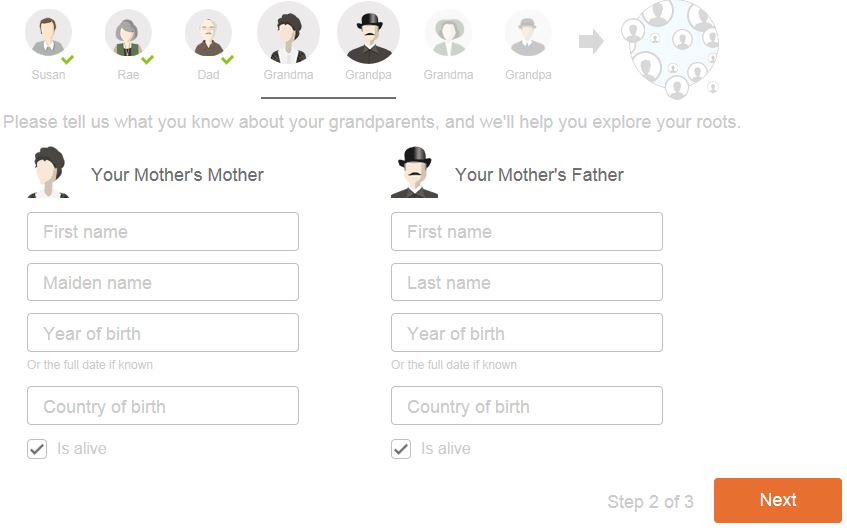
Task: Click Mother's Father Year of birth field
Action: [x=527, y=333]
